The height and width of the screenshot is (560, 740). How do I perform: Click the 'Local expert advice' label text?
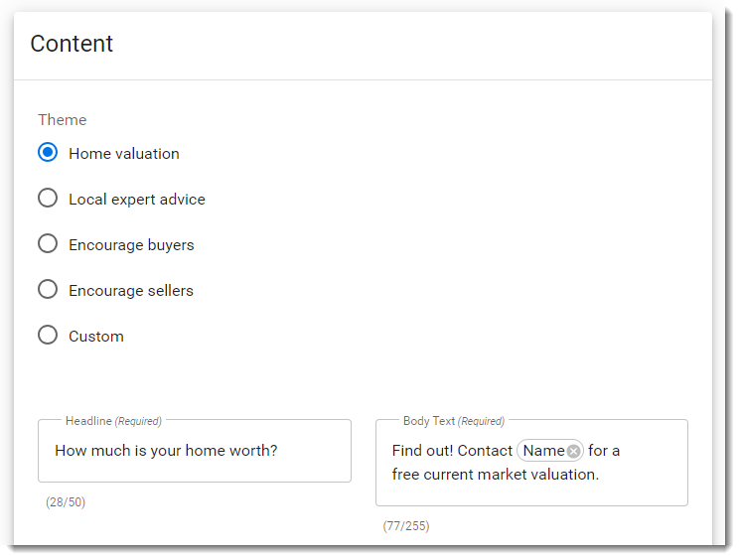click(137, 200)
